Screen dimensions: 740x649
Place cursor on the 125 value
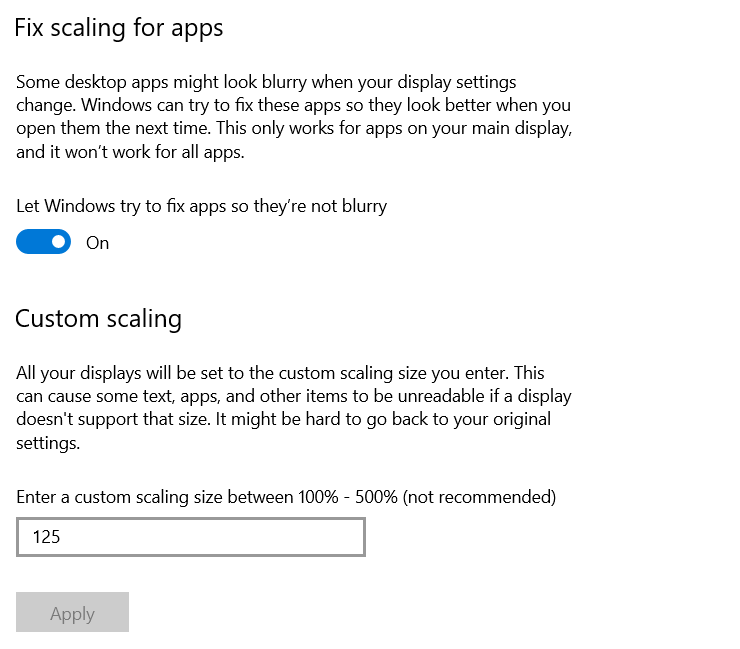(x=46, y=537)
